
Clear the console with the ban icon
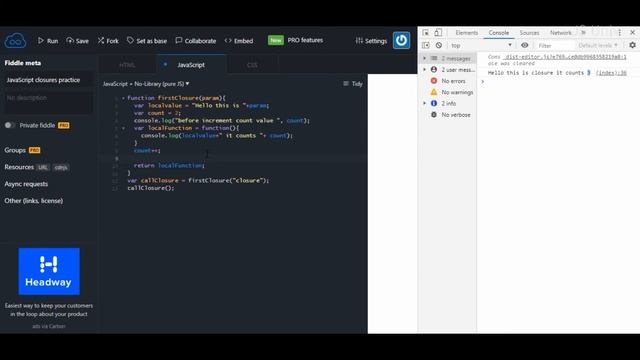tap(438, 45)
